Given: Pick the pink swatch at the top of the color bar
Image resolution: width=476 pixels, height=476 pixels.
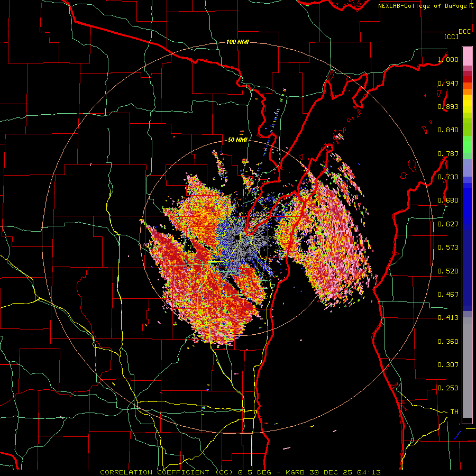Looking at the screenshot, I should point(467,56).
